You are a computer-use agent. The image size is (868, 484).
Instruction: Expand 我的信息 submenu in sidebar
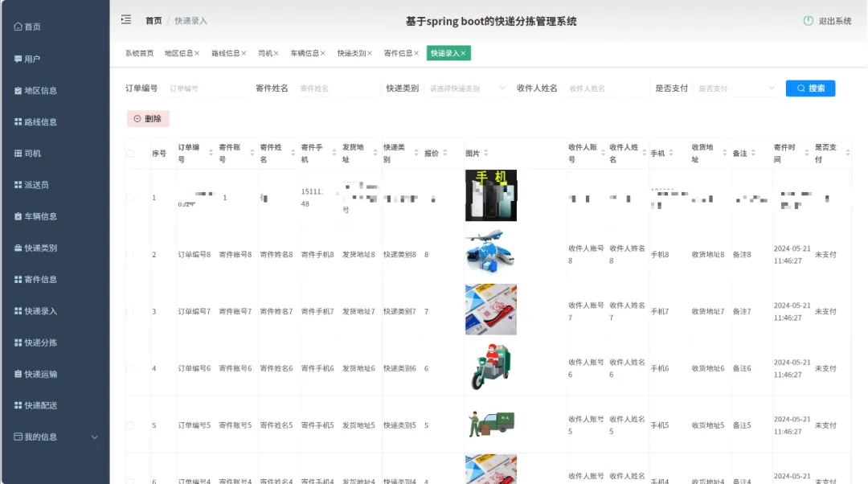point(56,437)
